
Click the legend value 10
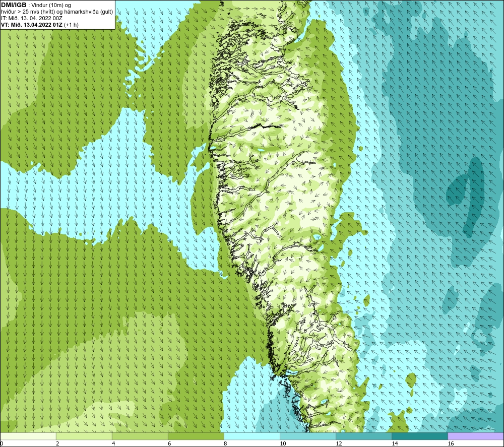click(283, 444)
